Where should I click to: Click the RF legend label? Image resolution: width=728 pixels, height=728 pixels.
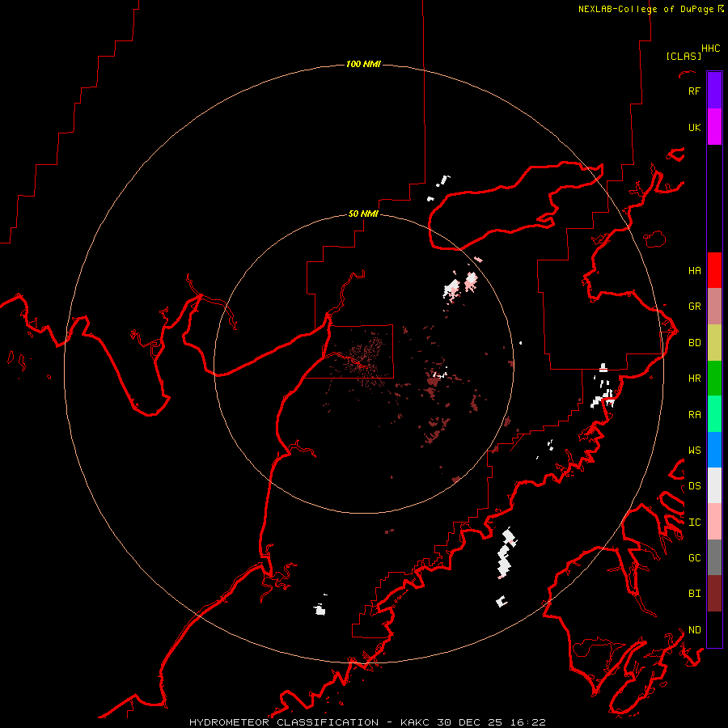point(694,91)
